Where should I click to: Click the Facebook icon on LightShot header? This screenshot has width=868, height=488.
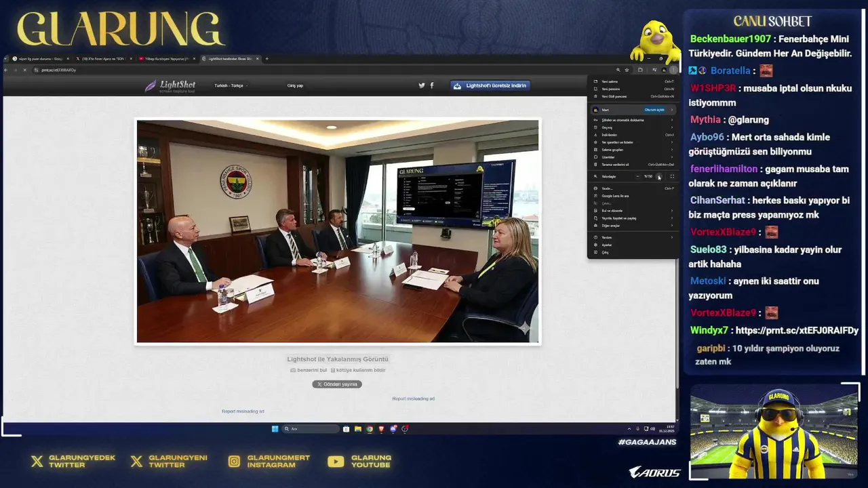pos(432,85)
